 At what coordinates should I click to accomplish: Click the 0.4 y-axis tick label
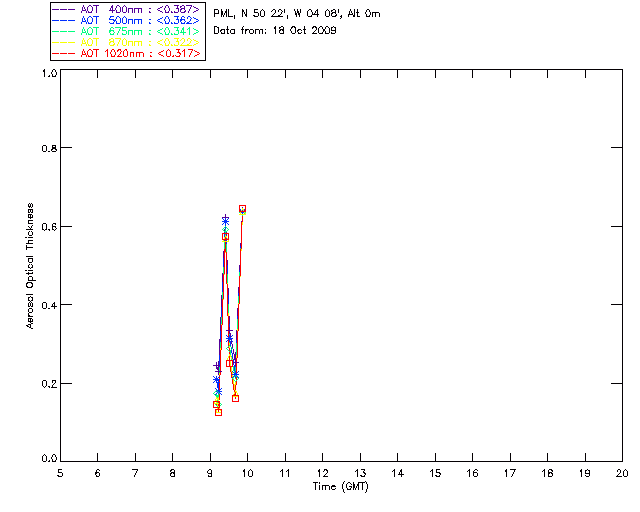49,305
